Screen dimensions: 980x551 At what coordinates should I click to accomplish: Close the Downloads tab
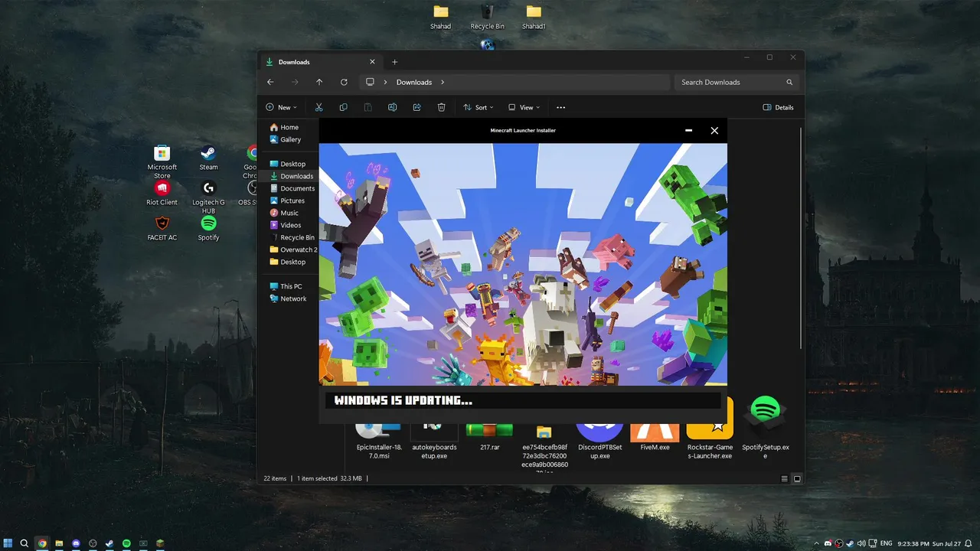coord(373,62)
